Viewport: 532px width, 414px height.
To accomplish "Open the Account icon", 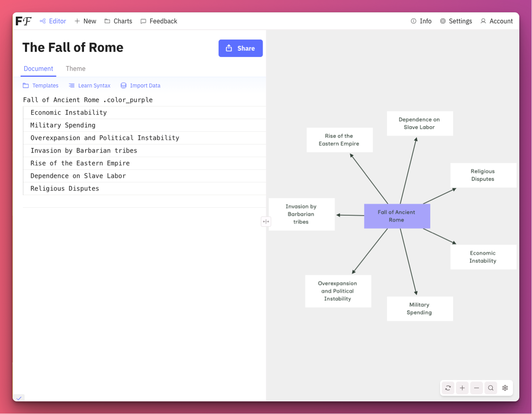I will [x=496, y=21].
